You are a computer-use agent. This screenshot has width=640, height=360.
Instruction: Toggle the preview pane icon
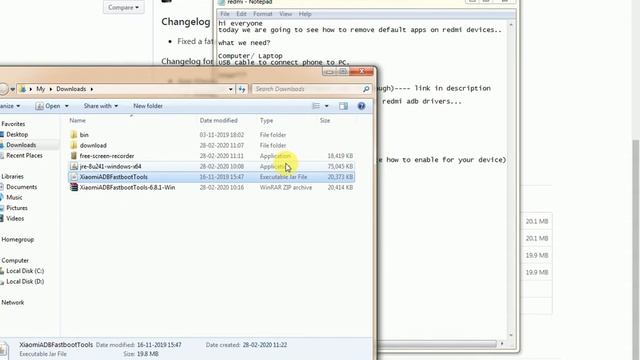coord(343,106)
